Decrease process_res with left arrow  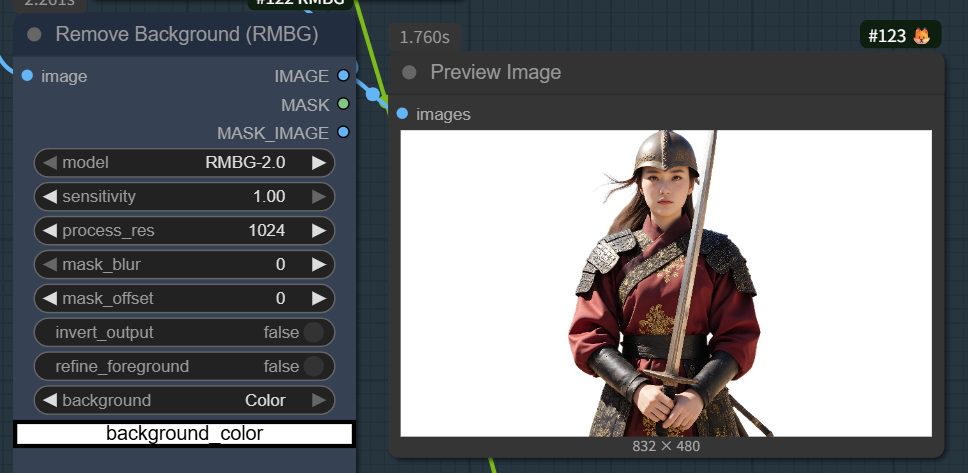click(x=50, y=230)
